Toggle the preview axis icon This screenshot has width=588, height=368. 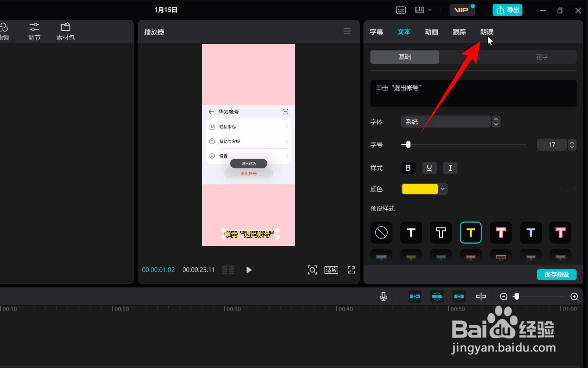tap(481, 297)
